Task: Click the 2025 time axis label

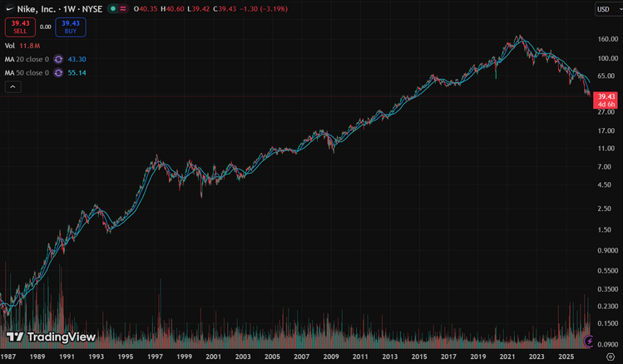Action: tap(566, 357)
